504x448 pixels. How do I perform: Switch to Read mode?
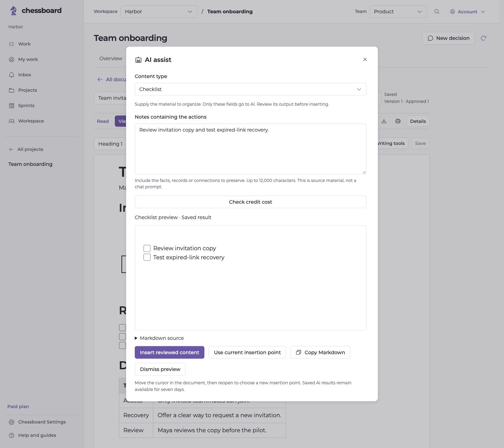coord(103,121)
